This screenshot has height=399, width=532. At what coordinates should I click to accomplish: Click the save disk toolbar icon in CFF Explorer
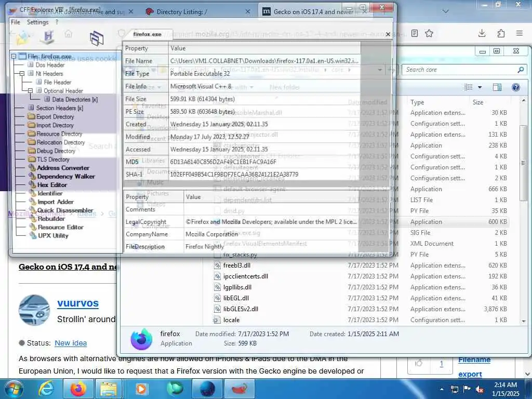(47, 36)
